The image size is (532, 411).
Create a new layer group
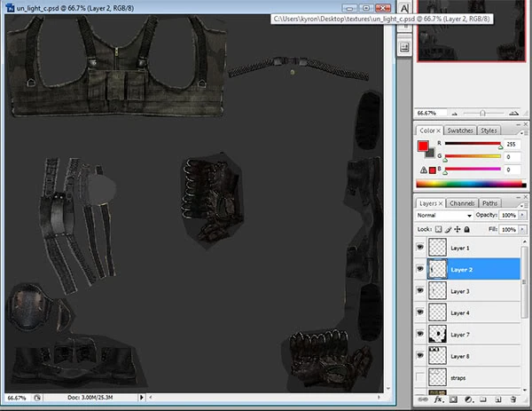[482, 400]
